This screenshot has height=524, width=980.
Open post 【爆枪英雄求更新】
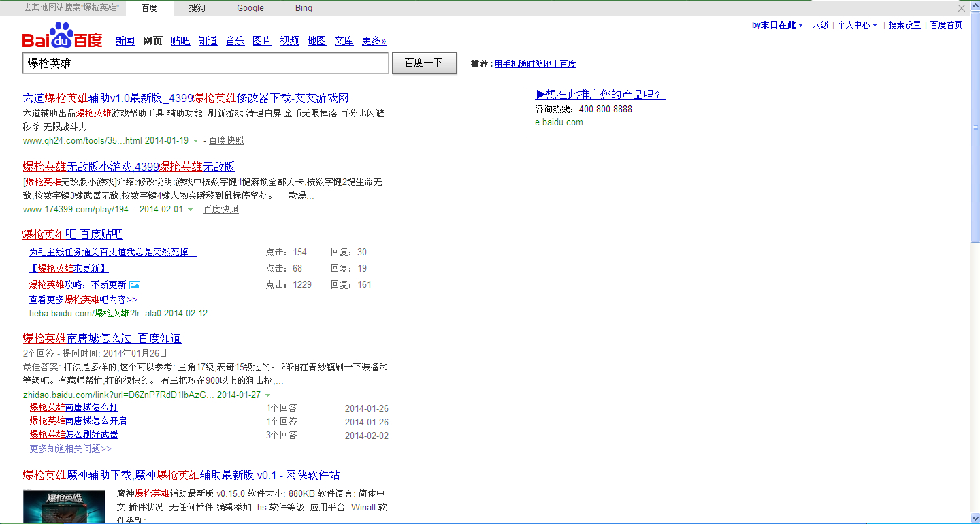pyautogui.click(x=69, y=268)
